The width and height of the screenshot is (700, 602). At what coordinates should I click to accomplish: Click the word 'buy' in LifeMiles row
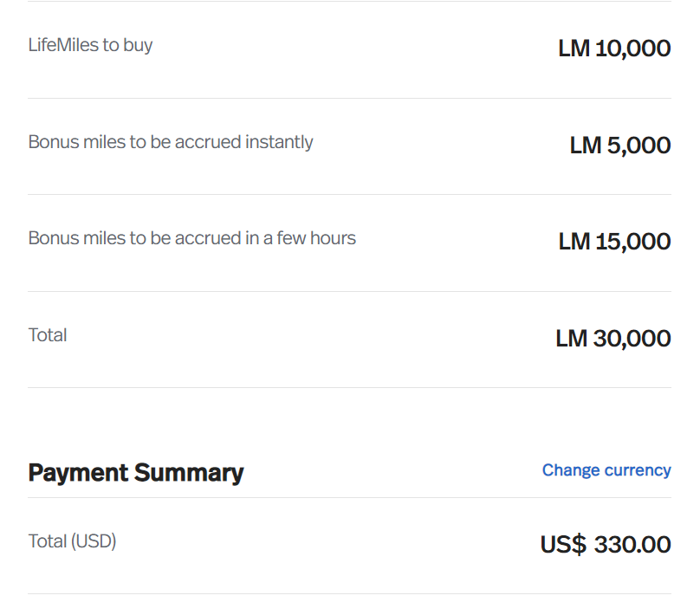(x=138, y=46)
